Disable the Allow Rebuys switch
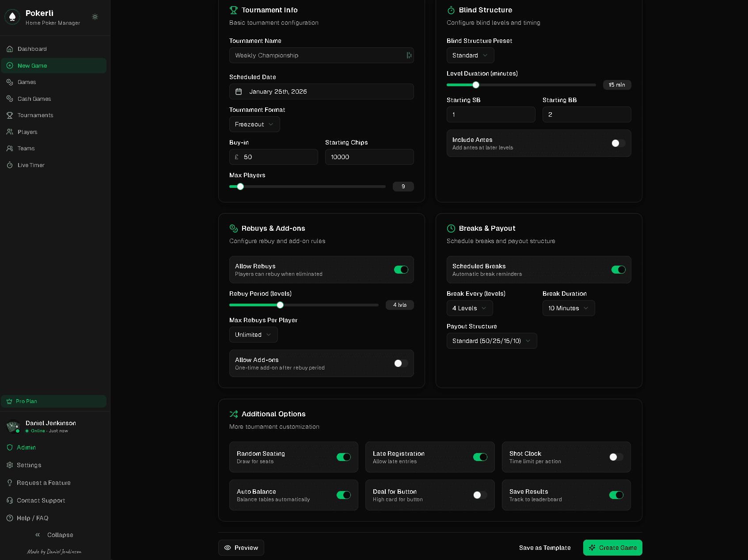This screenshot has height=560, width=748. pos(401,270)
